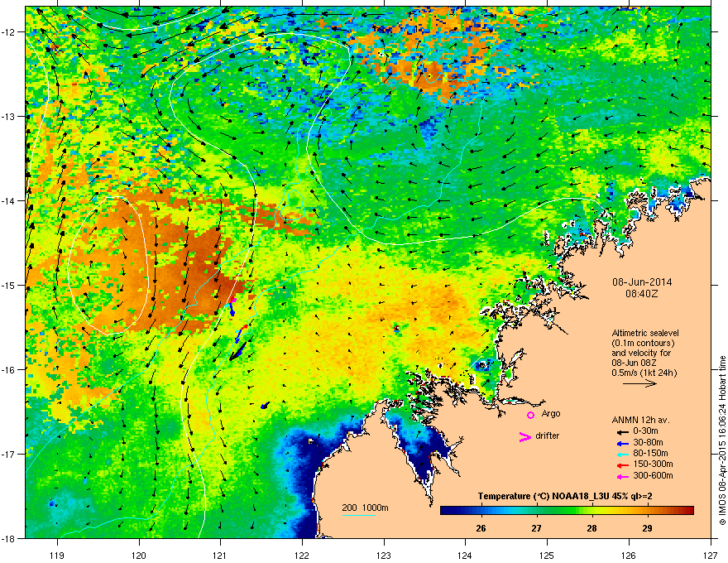The image size is (728, 563).
Task: Click the 'Altimetric sealevel' caption
Action: (x=645, y=333)
